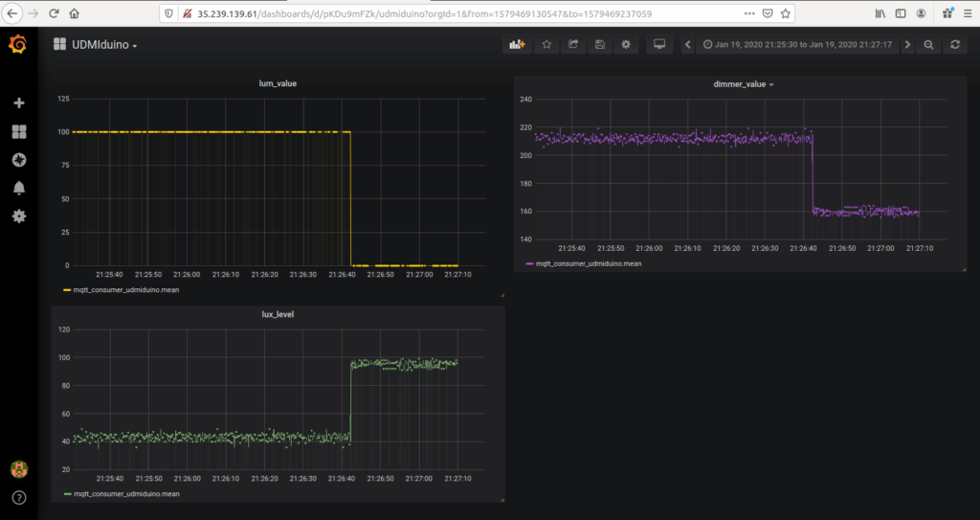Reload the page in the browser
The width and height of the screenshot is (980, 520).
[54, 13]
